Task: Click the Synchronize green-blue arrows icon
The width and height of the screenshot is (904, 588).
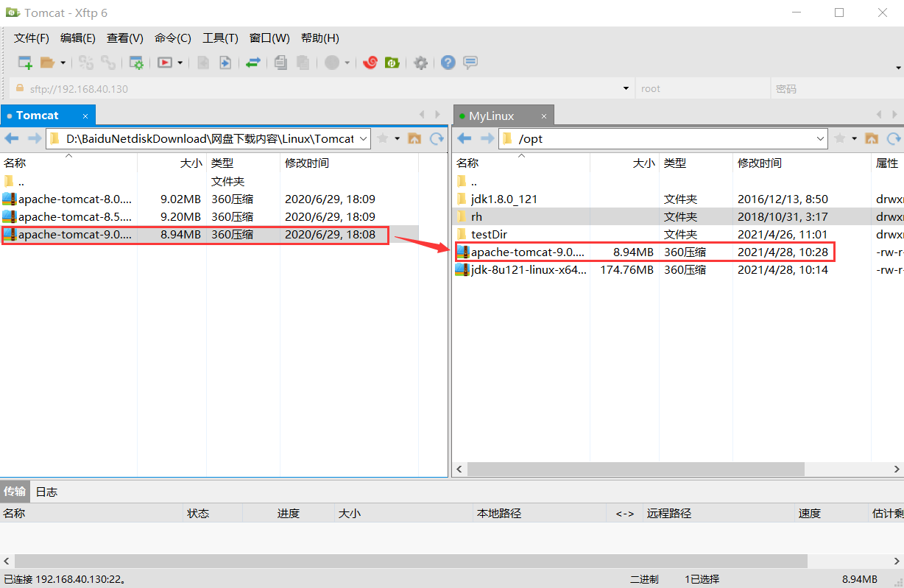Action: click(x=253, y=63)
